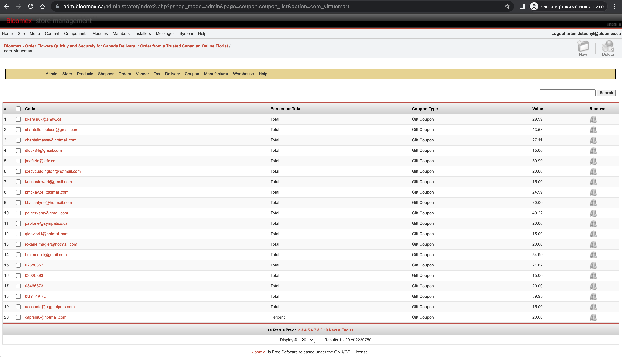Open the Mambots menu
Viewport: 622px width, 364px height.
coord(121,34)
